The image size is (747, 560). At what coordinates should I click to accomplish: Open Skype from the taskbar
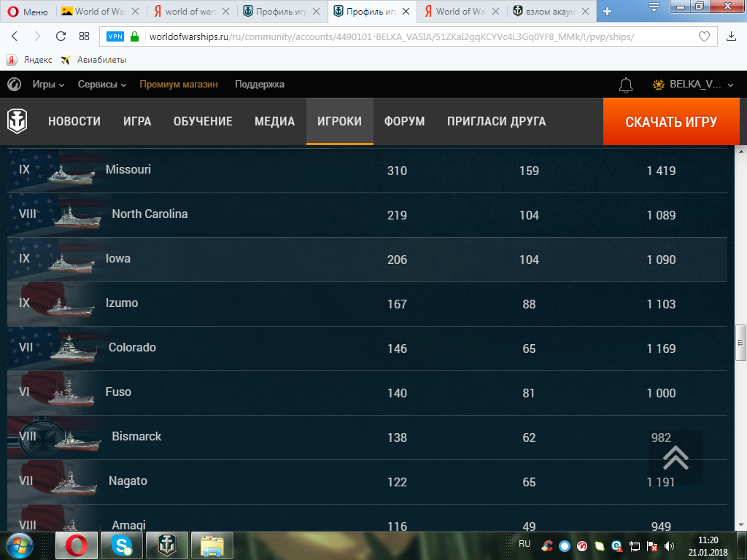click(x=122, y=545)
